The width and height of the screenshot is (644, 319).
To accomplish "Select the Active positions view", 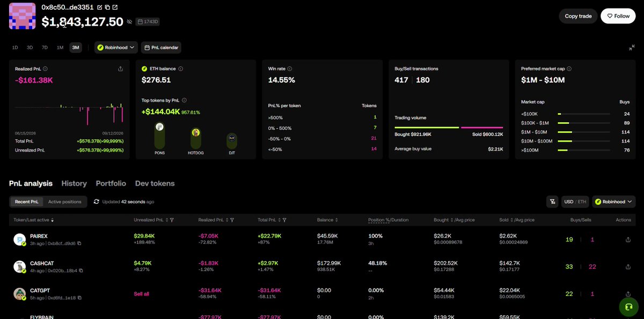I will click(65, 202).
